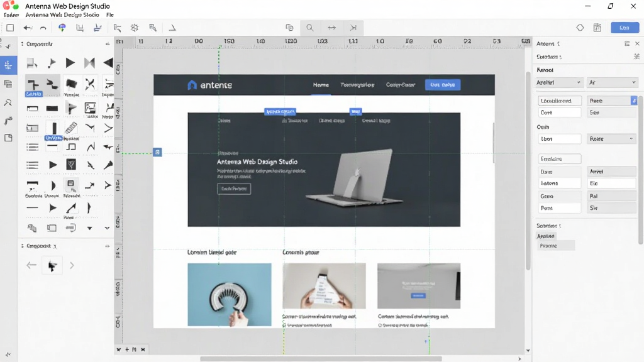Click the 'antente' logo on the canvas page
The height and width of the screenshot is (362, 644).
[210, 85]
